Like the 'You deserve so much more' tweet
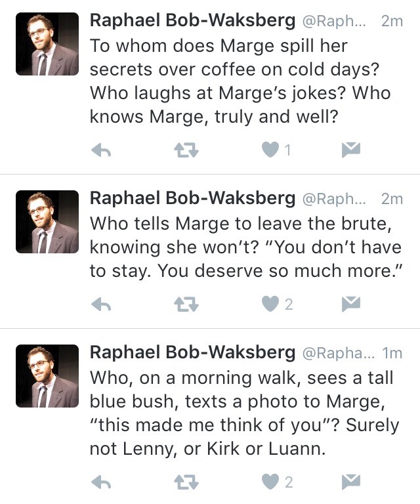Image resolution: width=420 pixels, height=504 pixels. point(270,304)
